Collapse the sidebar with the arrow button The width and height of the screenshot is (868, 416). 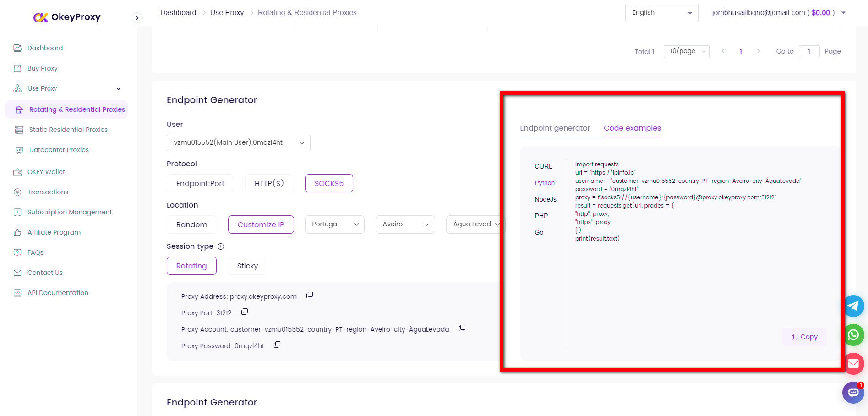pos(137,18)
